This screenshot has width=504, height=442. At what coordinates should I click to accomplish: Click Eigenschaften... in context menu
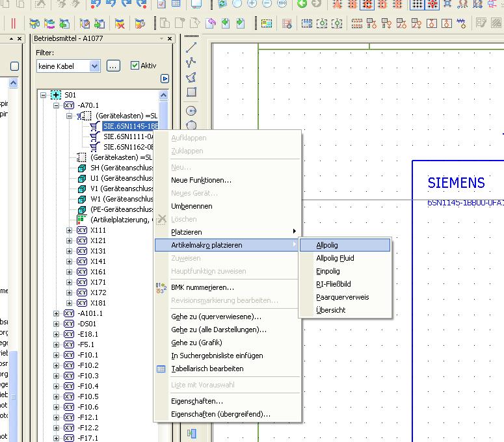point(196,401)
